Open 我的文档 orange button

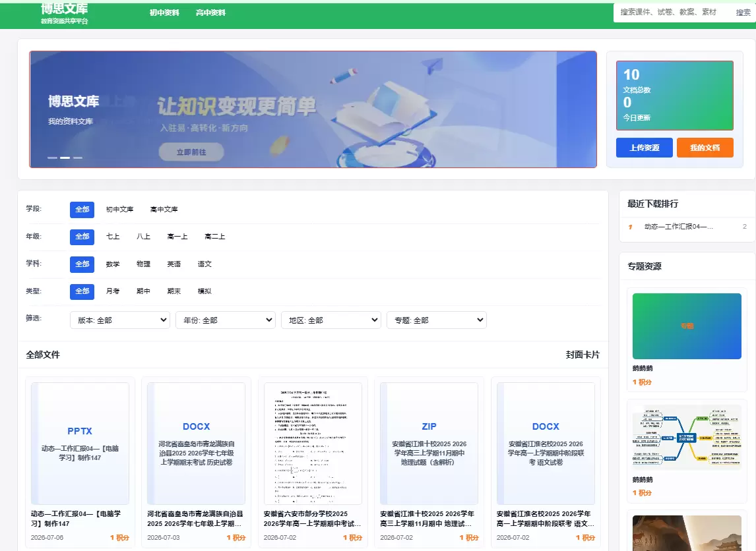pyautogui.click(x=705, y=148)
